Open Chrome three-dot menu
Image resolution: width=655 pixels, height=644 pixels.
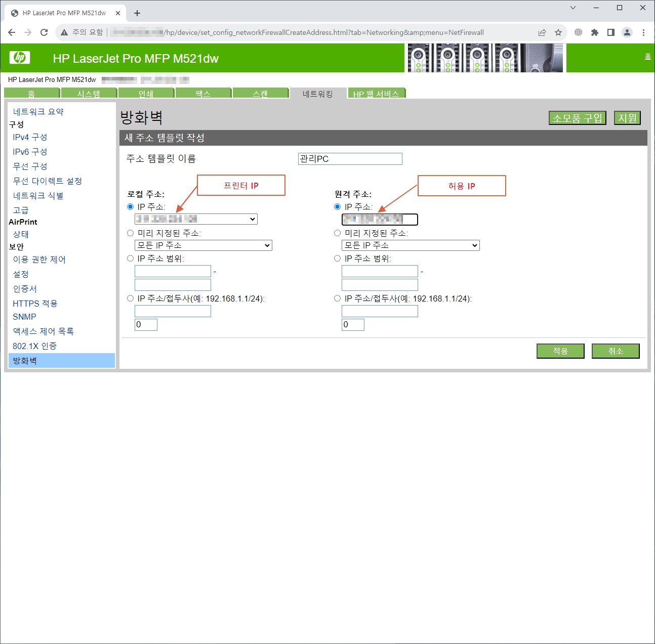[643, 32]
